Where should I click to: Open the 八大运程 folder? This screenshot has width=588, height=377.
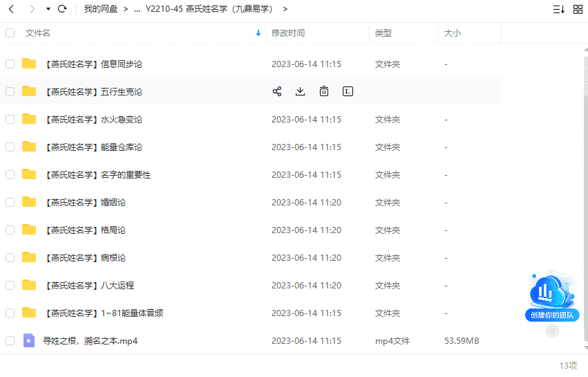point(117,285)
